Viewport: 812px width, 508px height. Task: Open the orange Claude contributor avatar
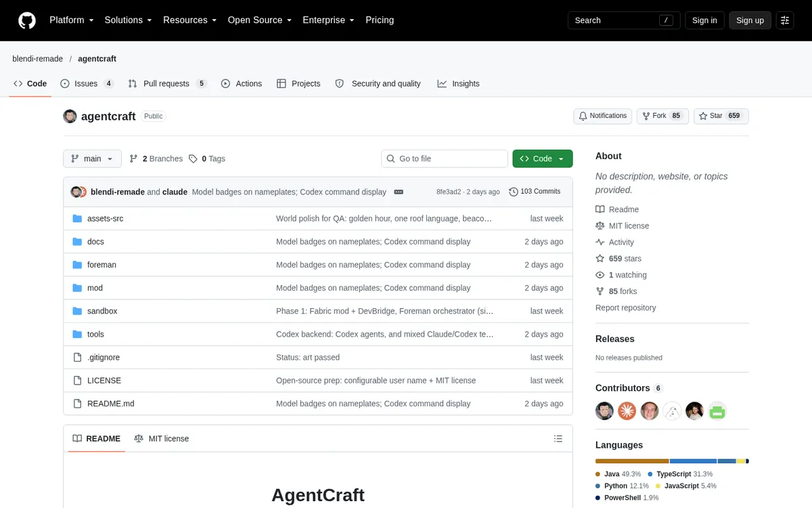[627, 410]
